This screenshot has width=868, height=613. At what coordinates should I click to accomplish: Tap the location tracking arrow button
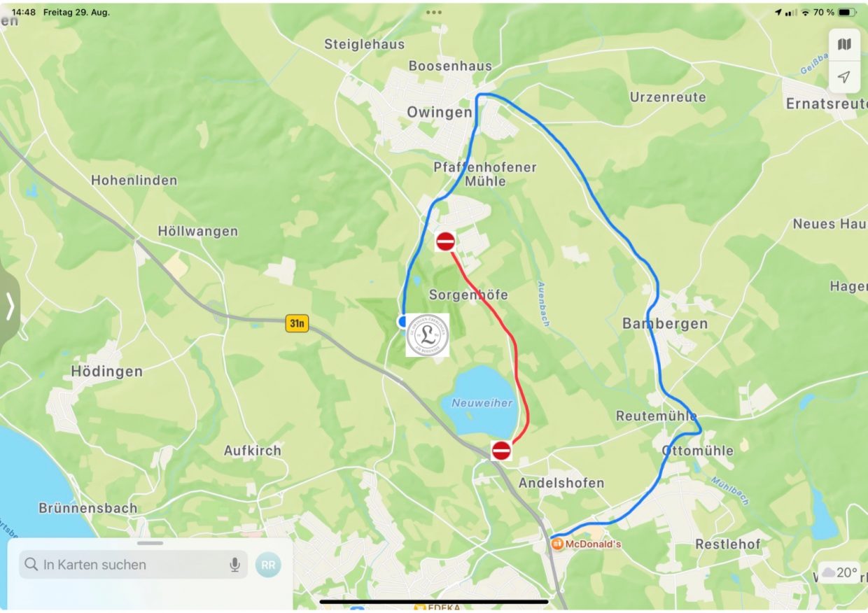[844, 77]
